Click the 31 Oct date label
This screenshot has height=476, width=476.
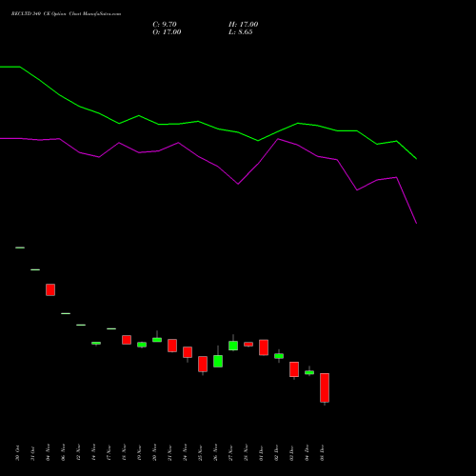point(32,453)
